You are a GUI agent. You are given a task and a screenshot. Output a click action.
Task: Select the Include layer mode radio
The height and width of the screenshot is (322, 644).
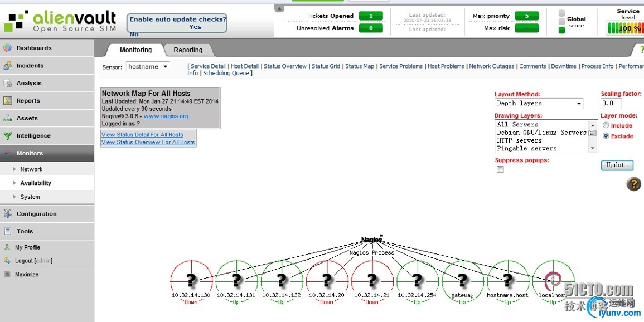[606, 125]
